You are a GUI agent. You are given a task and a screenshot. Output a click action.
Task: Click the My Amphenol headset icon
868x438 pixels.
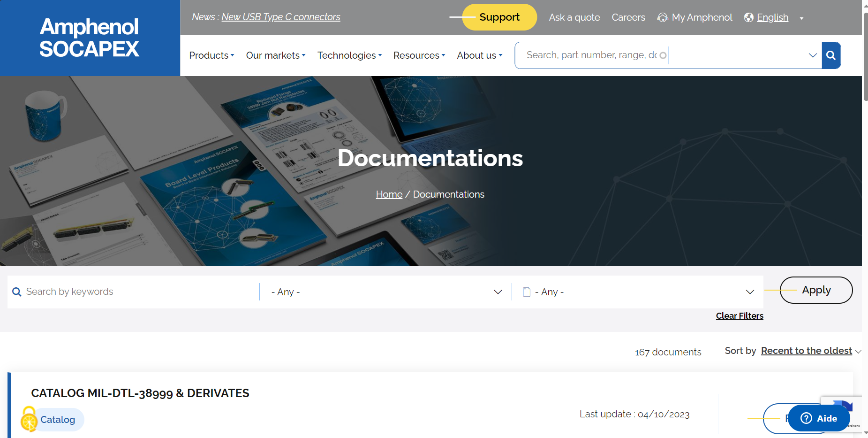[663, 17]
